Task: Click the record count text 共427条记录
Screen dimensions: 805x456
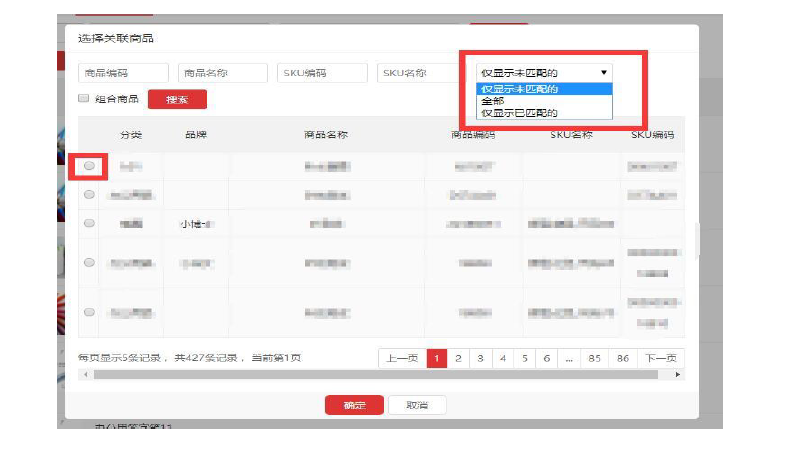Action: click(205, 358)
